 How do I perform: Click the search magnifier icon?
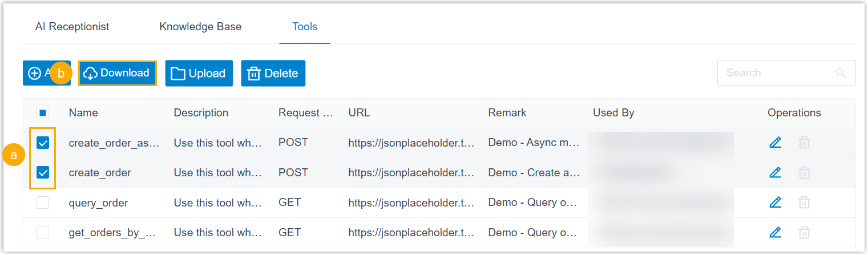(841, 73)
